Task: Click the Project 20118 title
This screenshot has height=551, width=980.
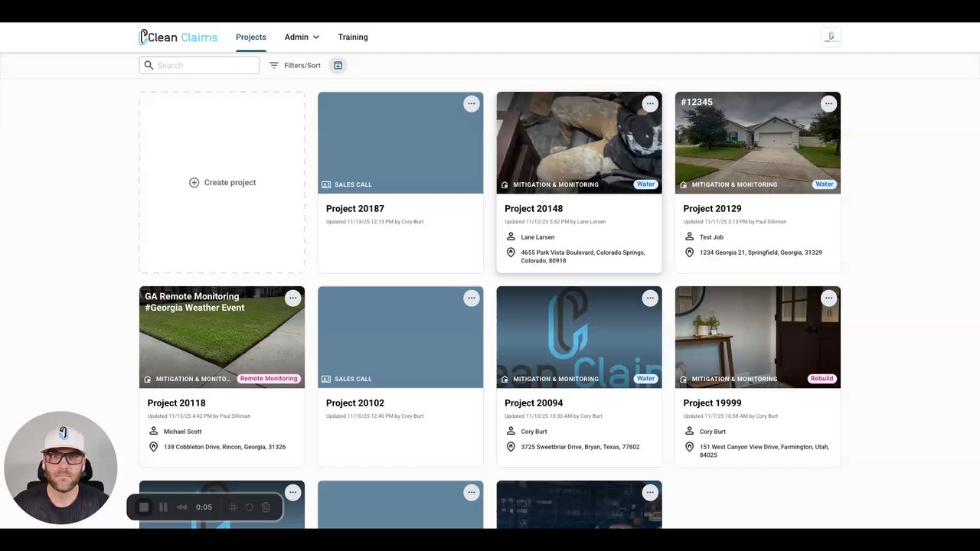Action: point(176,403)
